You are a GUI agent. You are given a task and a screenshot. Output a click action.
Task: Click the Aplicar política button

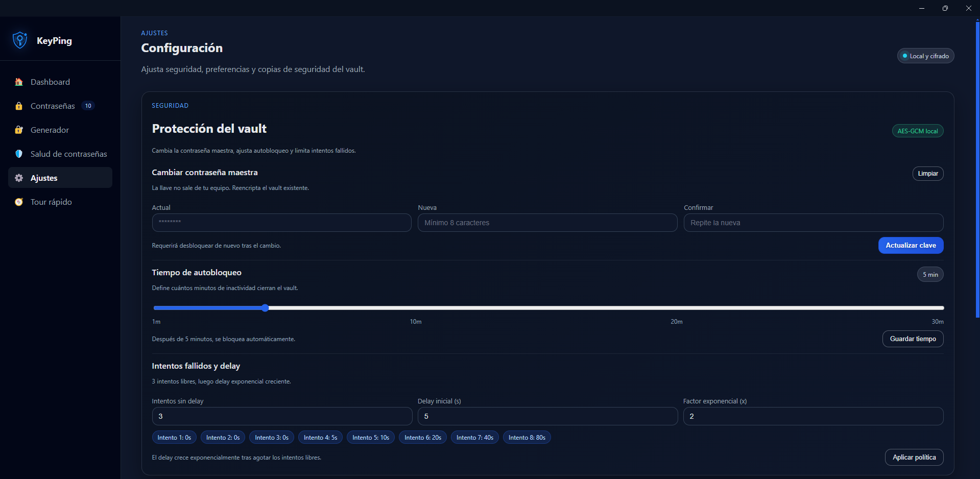coord(914,458)
